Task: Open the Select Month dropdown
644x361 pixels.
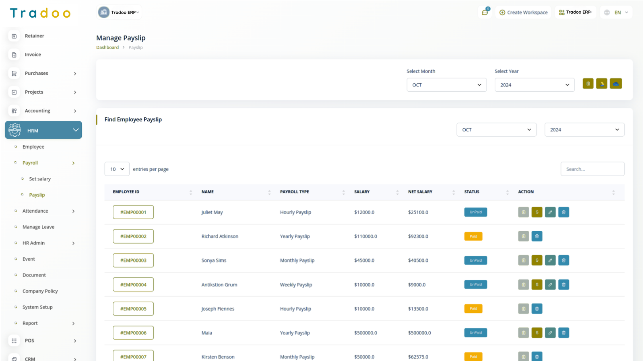Action: click(x=446, y=85)
